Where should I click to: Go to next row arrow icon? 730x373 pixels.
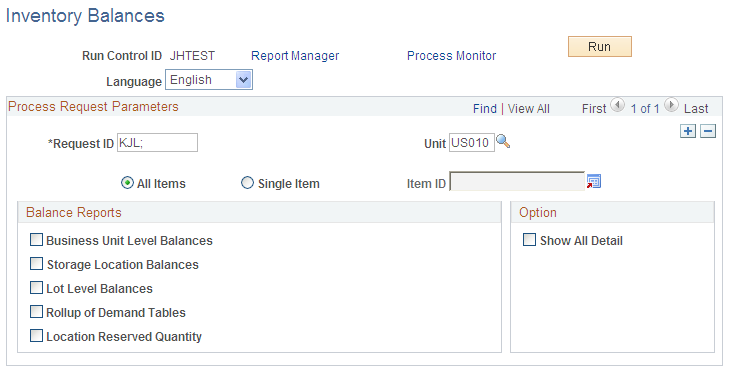coord(671,105)
